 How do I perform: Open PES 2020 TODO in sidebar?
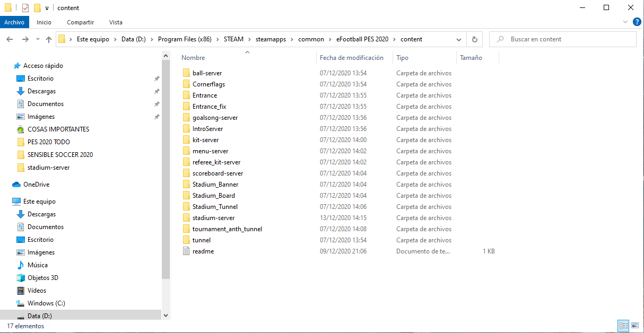pos(49,142)
